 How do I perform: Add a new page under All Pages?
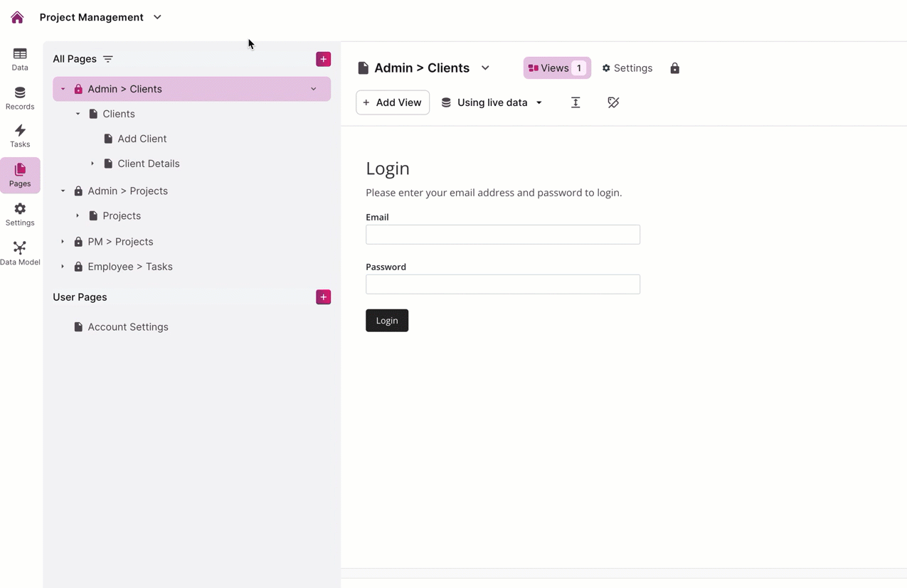point(323,59)
